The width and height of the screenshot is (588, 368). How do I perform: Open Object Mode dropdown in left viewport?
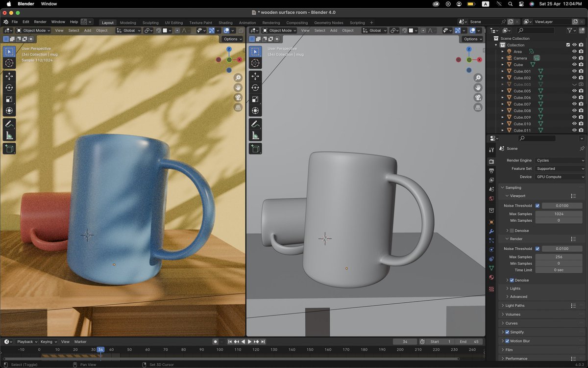click(33, 30)
